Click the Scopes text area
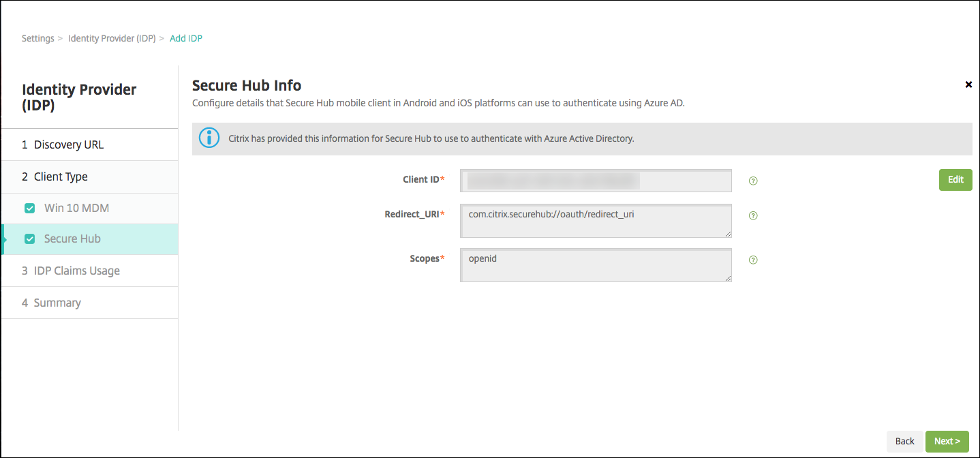This screenshot has height=458, width=980. [596, 265]
